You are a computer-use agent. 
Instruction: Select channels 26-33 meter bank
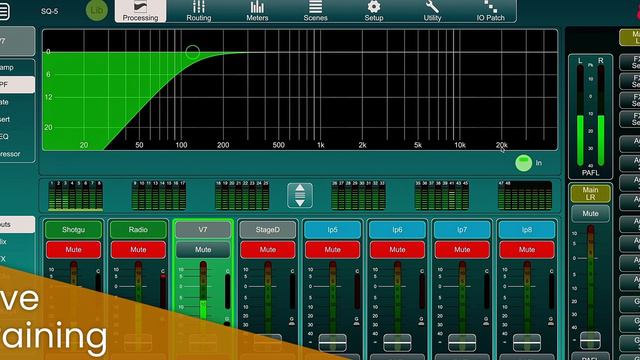(x=358, y=196)
